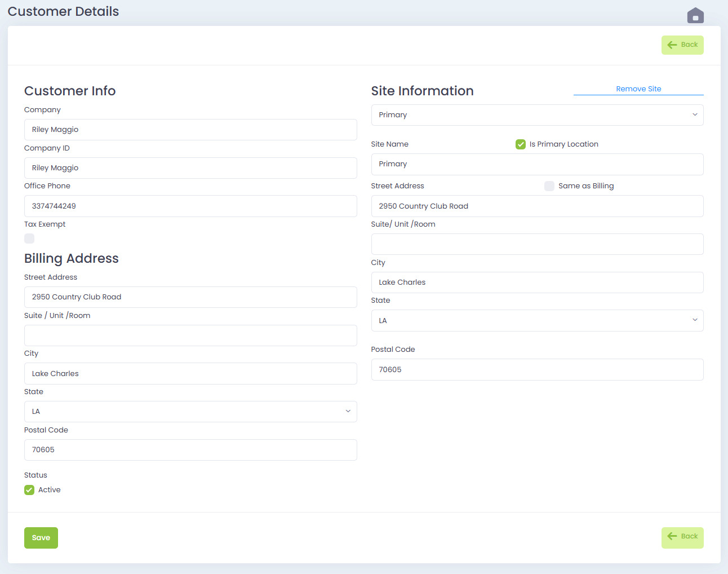Click the billing Street Address field
The width and height of the screenshot is (728, 574).
coord(190,297)
